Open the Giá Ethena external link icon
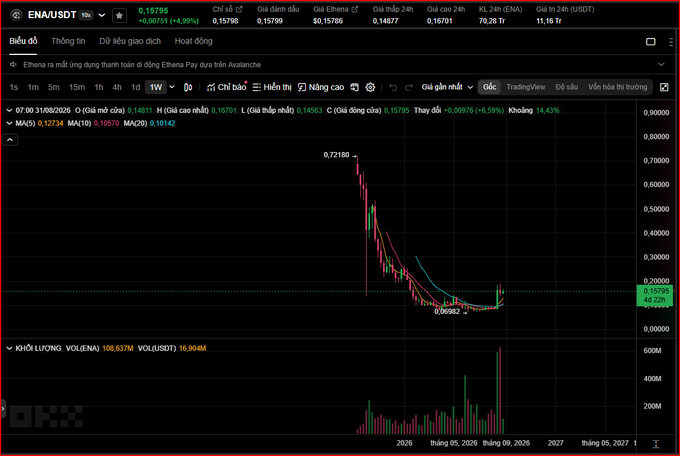The image size is (680, 456). pos(355,9)
